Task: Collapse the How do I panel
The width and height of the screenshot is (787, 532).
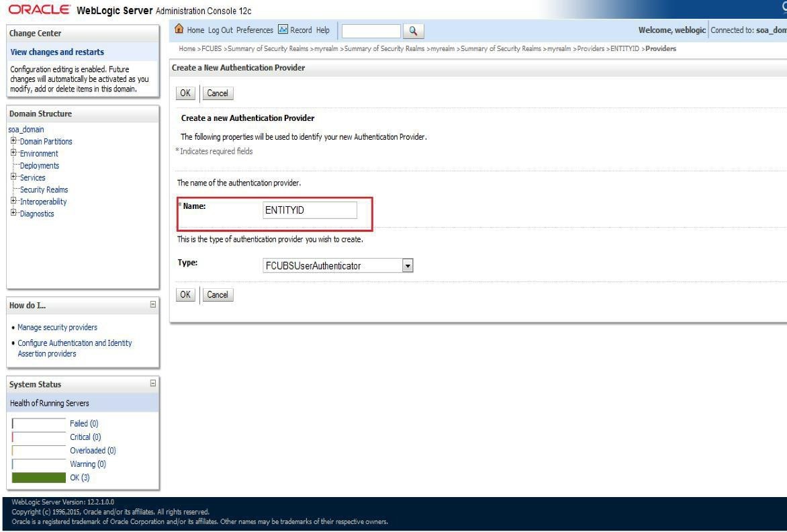Action: pos(153,305)
